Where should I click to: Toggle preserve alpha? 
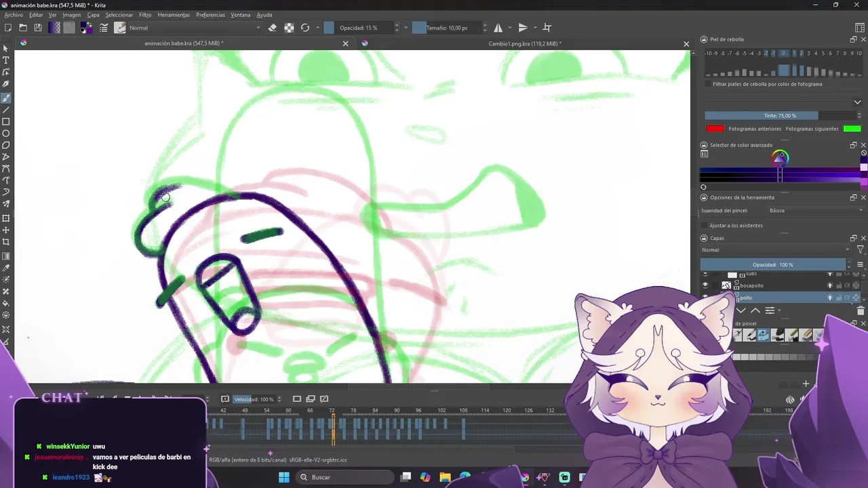pyautogui.click(x=289, y=28)
